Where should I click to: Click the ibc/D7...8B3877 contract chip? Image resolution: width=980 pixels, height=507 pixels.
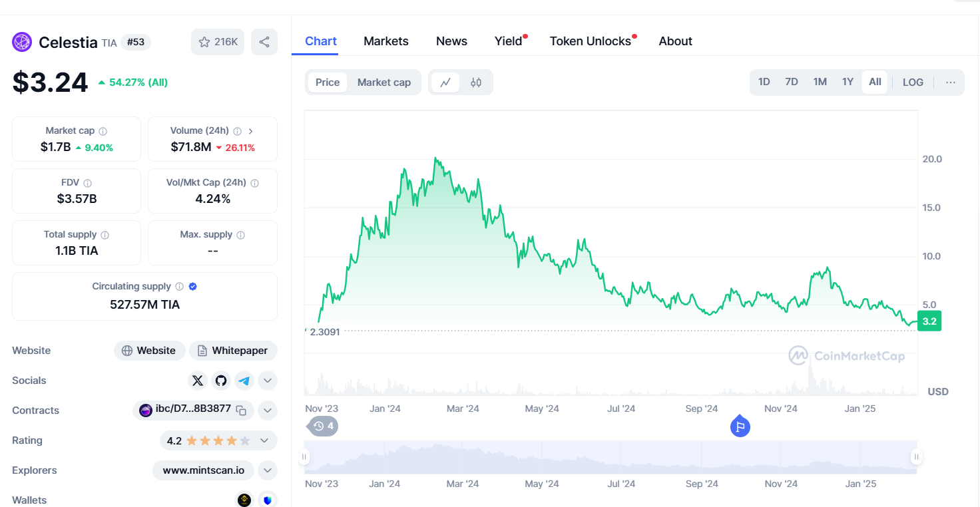[x=193, y=410]
